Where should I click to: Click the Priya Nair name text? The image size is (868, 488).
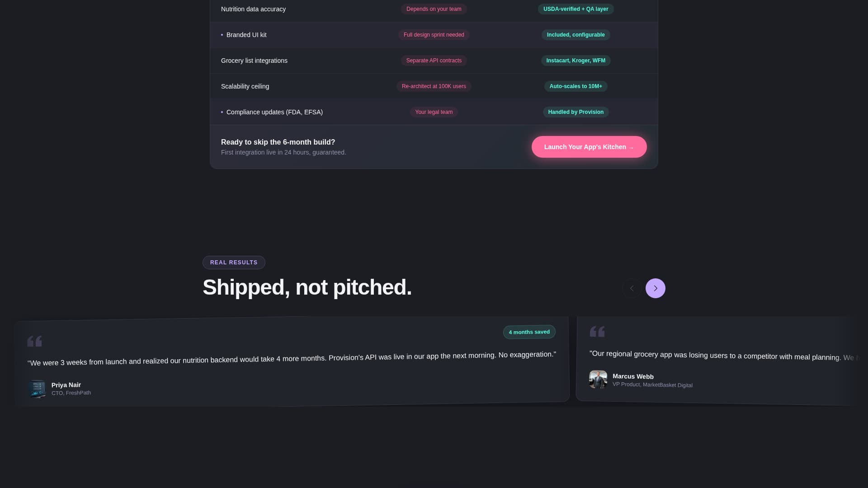pyautogui.click(x=66, y=385)
